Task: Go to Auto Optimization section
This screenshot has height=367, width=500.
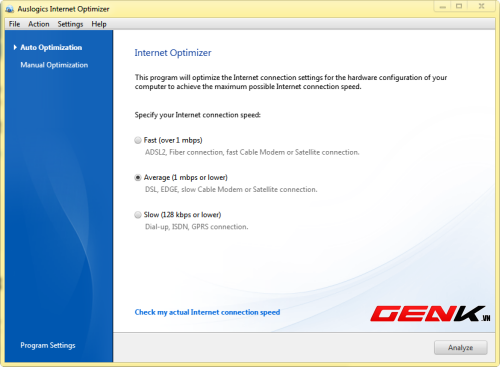Action: tap(51, 47)
